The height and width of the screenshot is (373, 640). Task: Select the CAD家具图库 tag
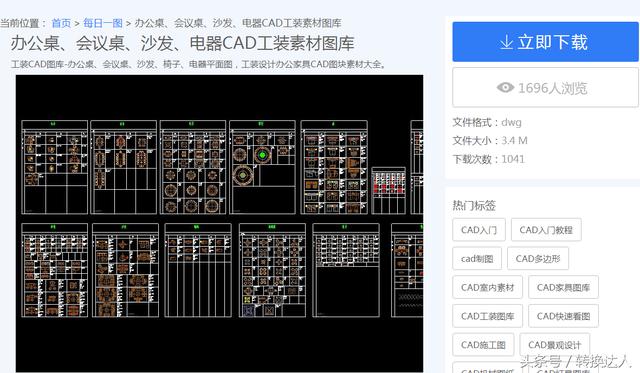[x=563, y=287]
